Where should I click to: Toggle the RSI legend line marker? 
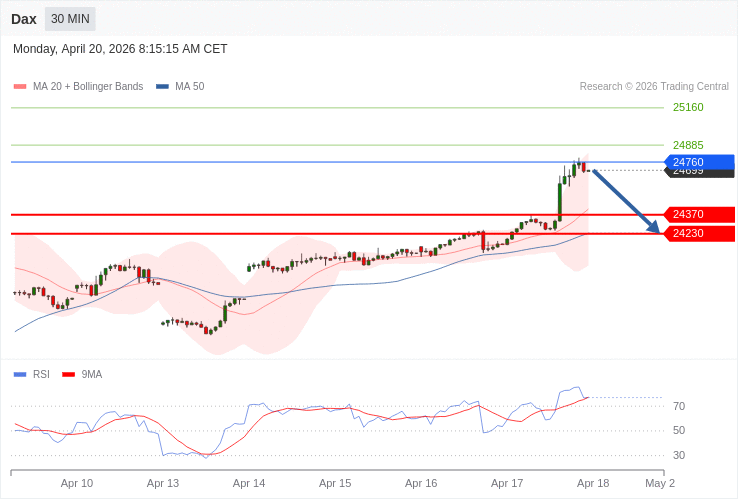point(19,375)
